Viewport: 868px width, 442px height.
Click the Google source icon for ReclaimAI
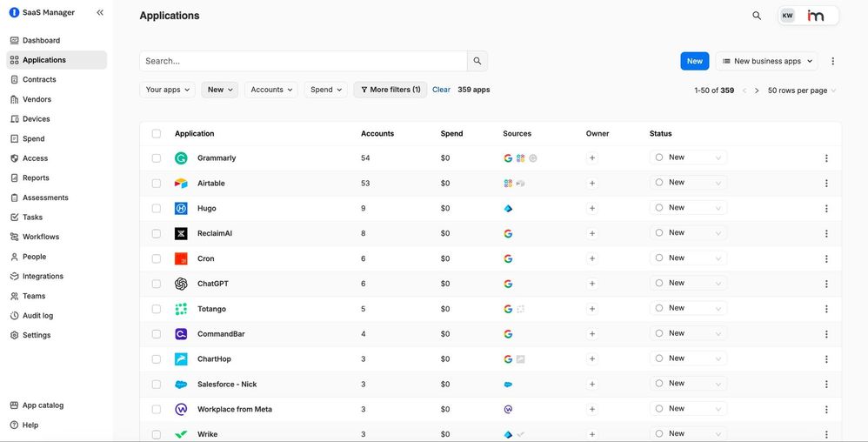(508, 234)
